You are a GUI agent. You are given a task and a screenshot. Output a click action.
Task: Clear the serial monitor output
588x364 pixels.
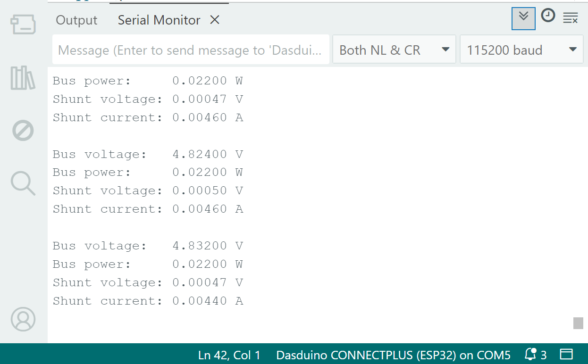coord(571,18)
